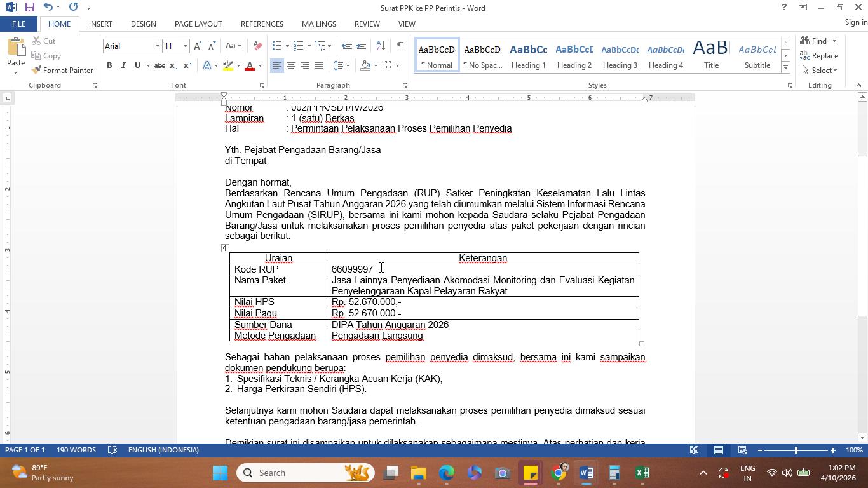Open the font color dropdown arrow

[260, 65]
